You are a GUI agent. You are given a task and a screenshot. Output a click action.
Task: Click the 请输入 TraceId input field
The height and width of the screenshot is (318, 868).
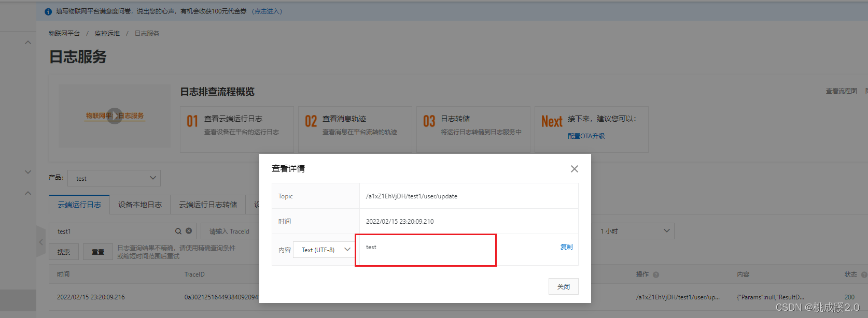coord(231,232)
